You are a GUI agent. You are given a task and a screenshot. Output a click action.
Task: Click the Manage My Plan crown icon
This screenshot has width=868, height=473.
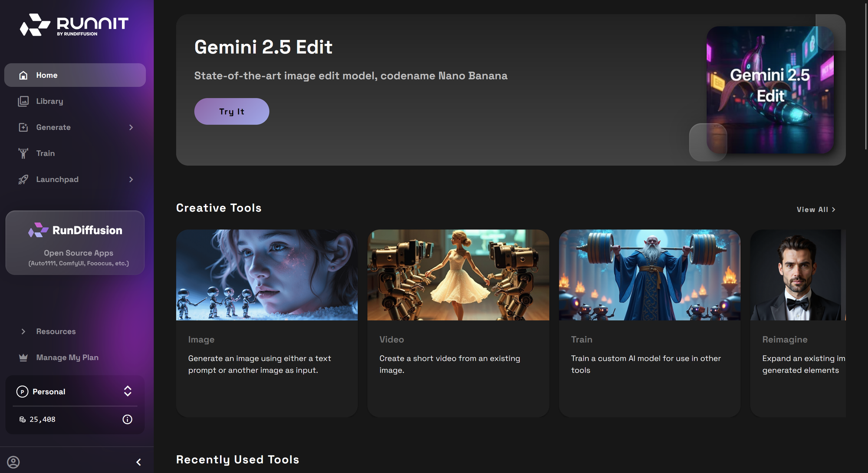click(x=23, y=357)
